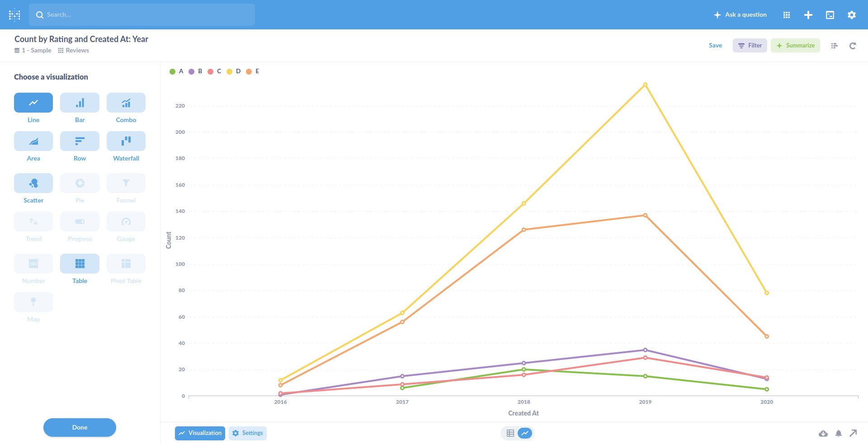Toggle series A visibility in the legend

176,71
